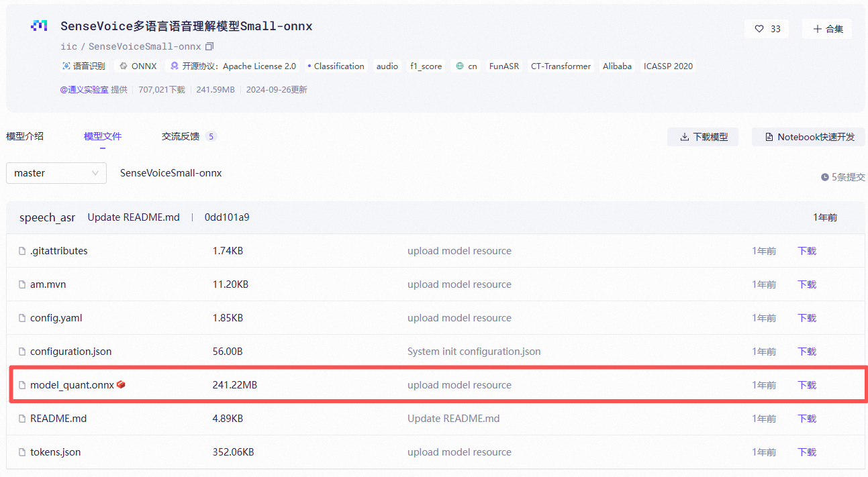Click the ModelScope logo icon beside title
Screen dimensions: 868x477
(x=39, y=26)
